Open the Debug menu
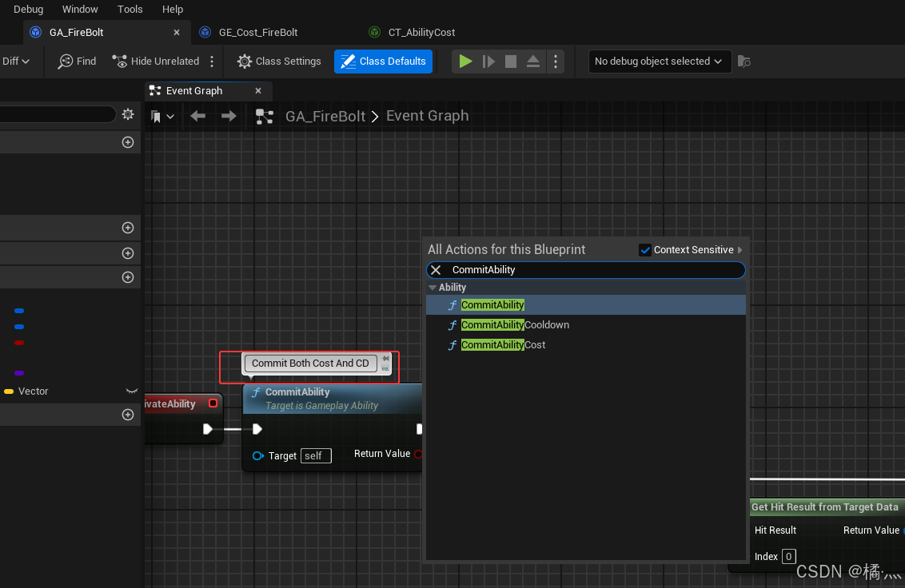 point(28,10)
